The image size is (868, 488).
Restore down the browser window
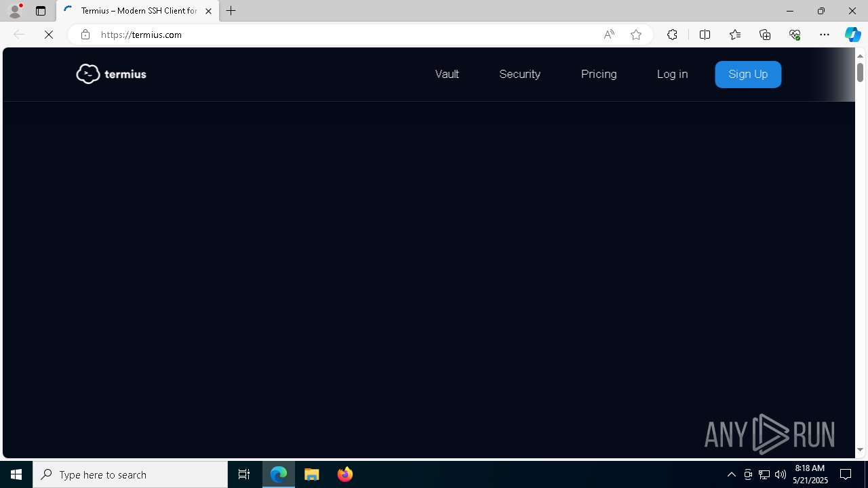coord(821,11)
